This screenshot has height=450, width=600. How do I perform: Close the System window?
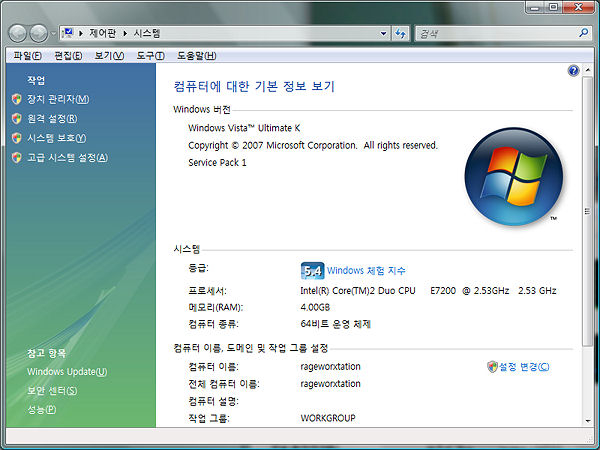(x=579, y=8)
